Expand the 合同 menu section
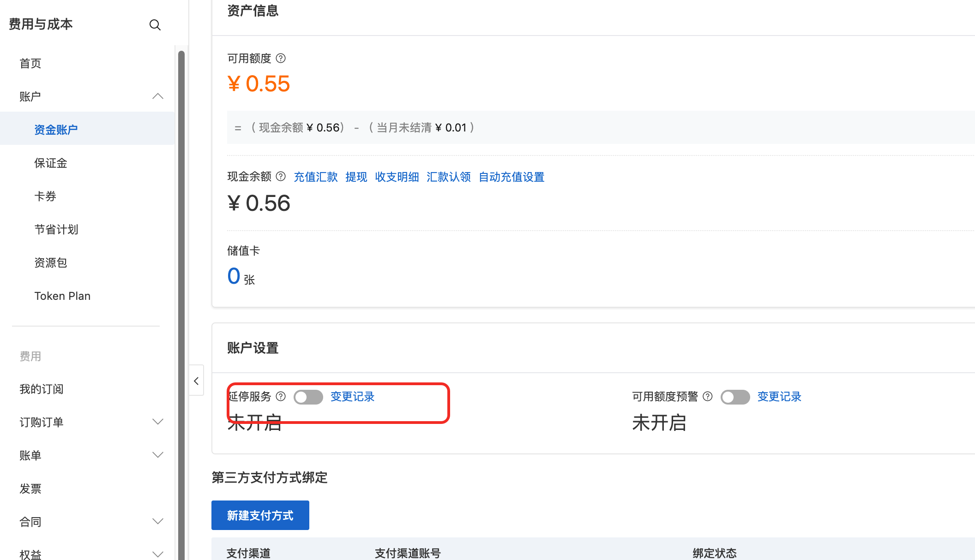The height and width of the screenshot is (560, 975). [x=158, y=522]
